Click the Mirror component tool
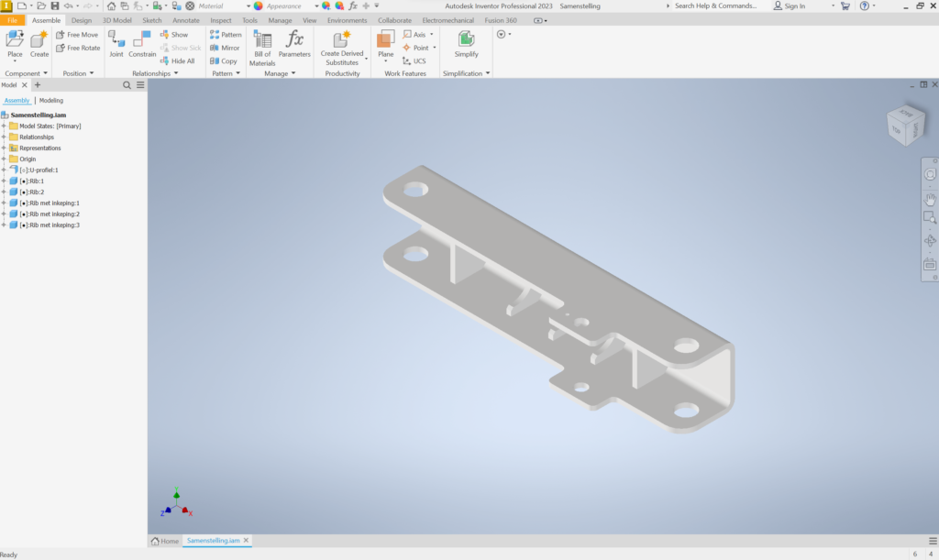The image size is (939, 560). (225, 48)
